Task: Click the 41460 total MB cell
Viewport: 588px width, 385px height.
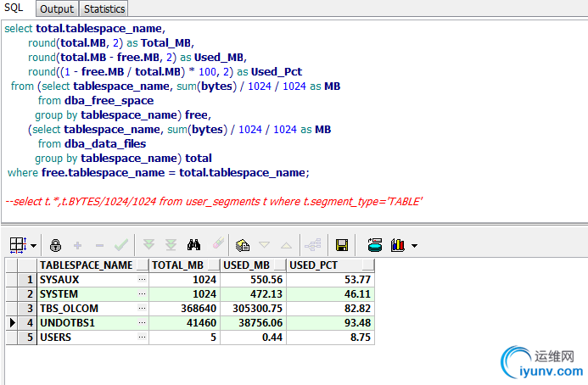Action: tap(184, 323)
